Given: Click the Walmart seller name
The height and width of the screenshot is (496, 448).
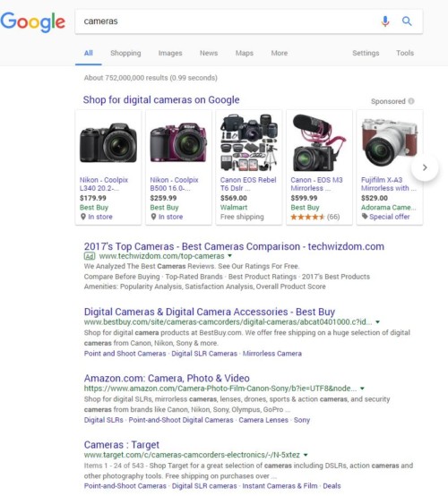Looking at the screenshot, I should pyautogui.click(x=234, y=208).
